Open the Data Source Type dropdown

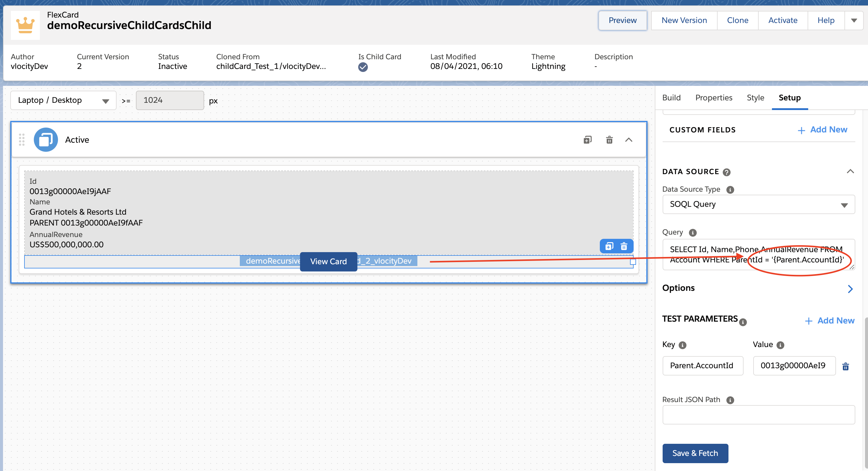point(758,204)
